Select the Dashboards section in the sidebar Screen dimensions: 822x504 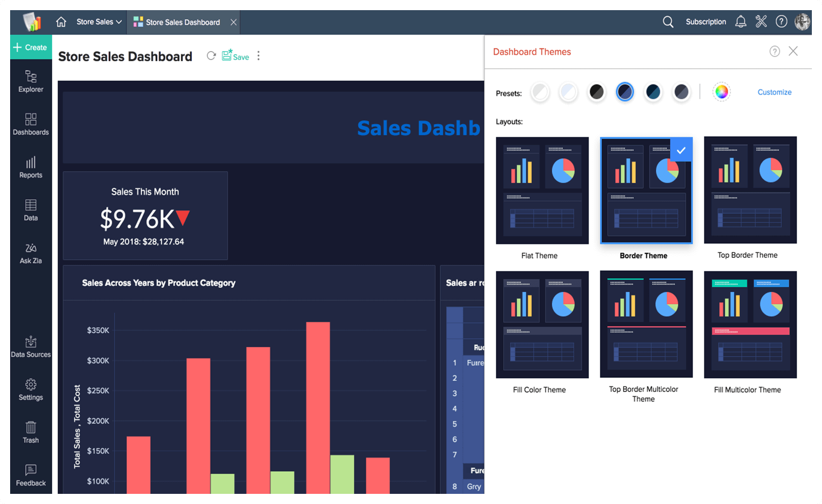coord(30,124)
